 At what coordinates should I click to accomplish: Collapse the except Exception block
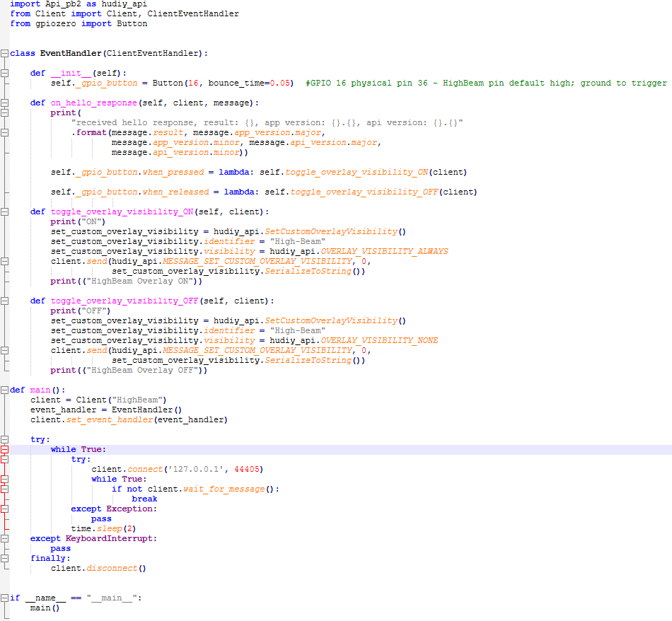pyautogui.click(x=4, y=509)
